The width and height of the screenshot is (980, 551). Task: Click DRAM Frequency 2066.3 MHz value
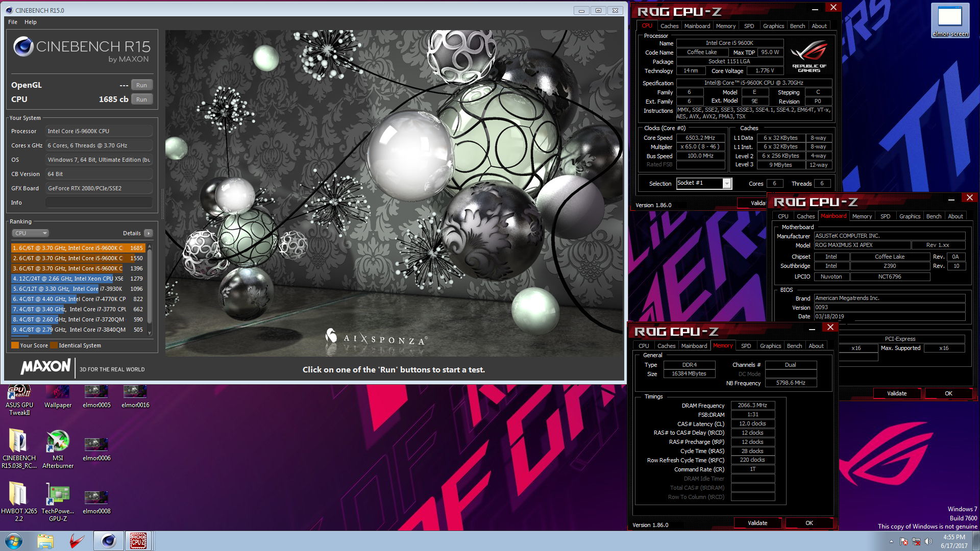point(752,405)
